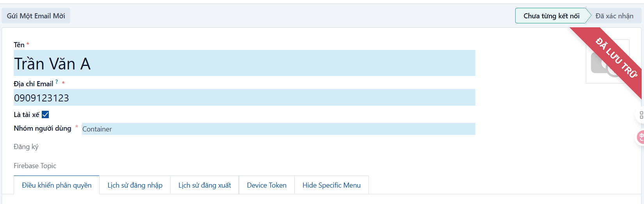Switch to Lịch sử đăng nhập tab
Screen dimensions: 644x204
135,185
